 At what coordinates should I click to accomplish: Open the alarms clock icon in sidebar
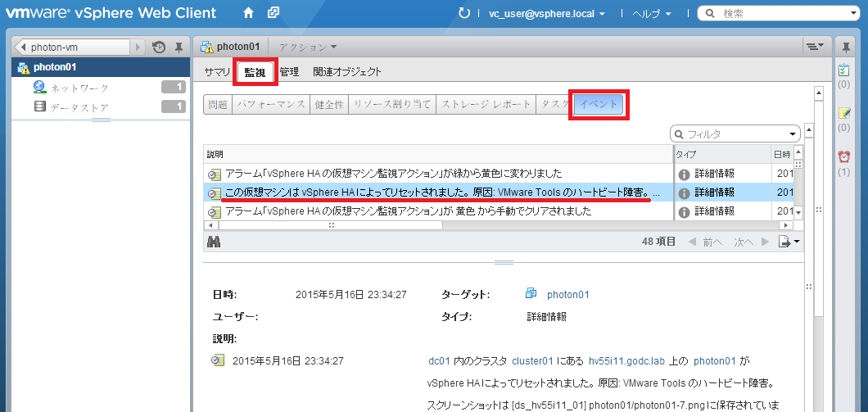(843, 157)
